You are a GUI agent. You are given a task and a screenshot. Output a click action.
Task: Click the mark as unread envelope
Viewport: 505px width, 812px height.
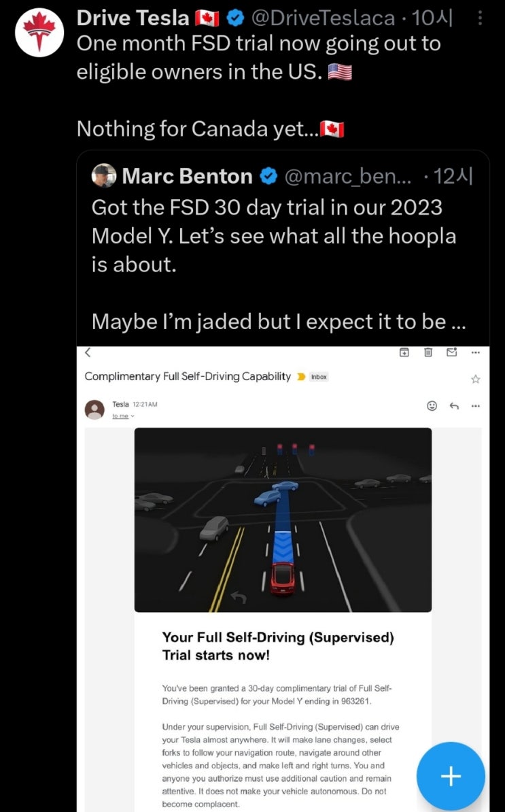coord(451,352)
